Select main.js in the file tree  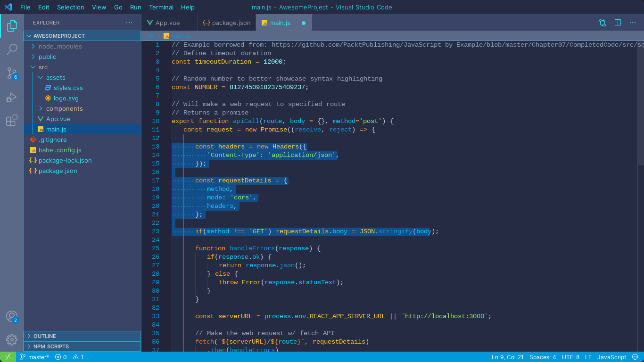[x=83, y=129]
